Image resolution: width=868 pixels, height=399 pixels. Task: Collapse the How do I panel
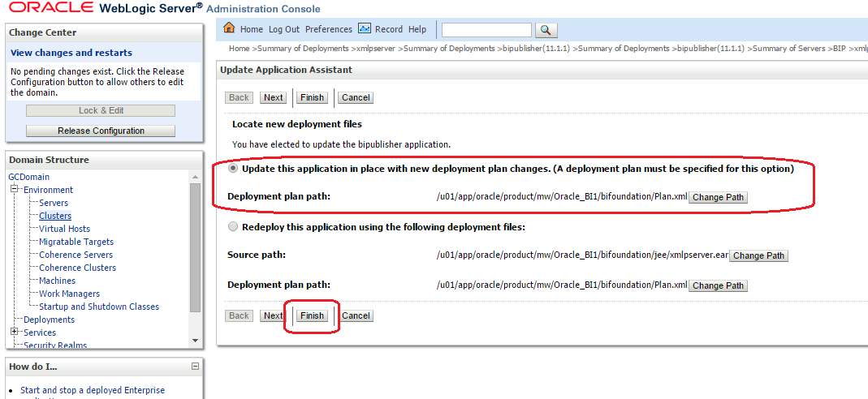click(195, 367)
